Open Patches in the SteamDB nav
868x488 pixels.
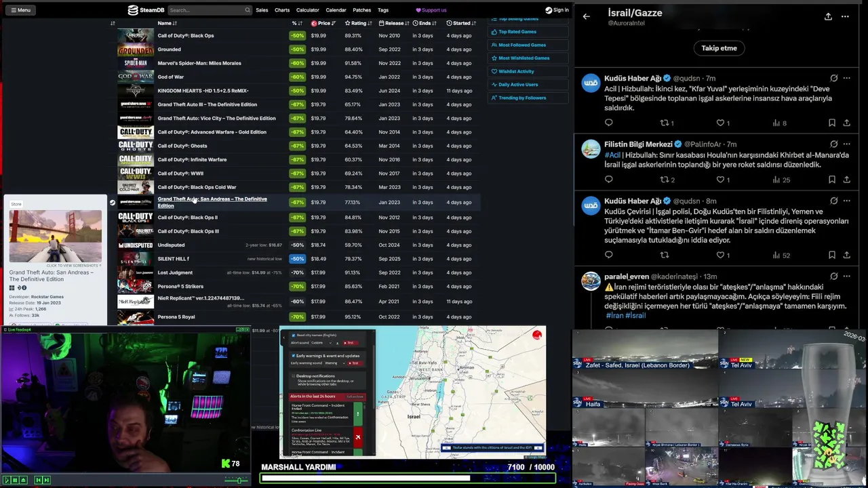tap(362, 10)
